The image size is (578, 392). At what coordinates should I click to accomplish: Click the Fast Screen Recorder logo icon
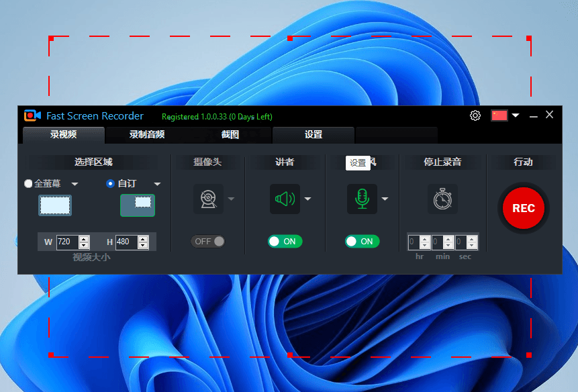pos(32,115)
